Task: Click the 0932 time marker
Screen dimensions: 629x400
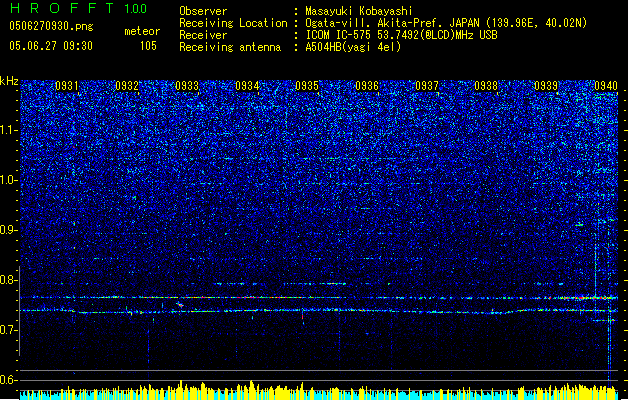Action: [127, 86]
